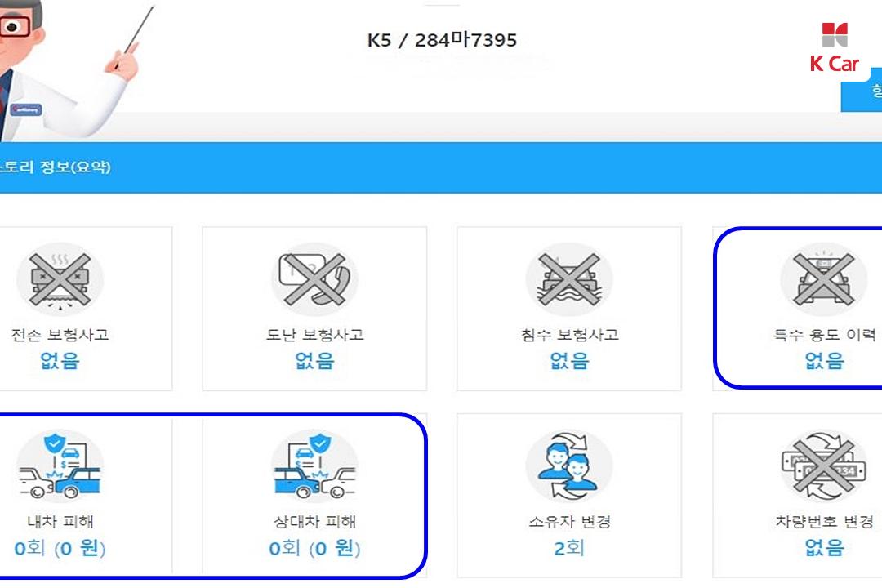This screenshot has height=588, width=882.
Task: Click 없음 under 도난 보험사고
Action: click(x=315, y=361)
